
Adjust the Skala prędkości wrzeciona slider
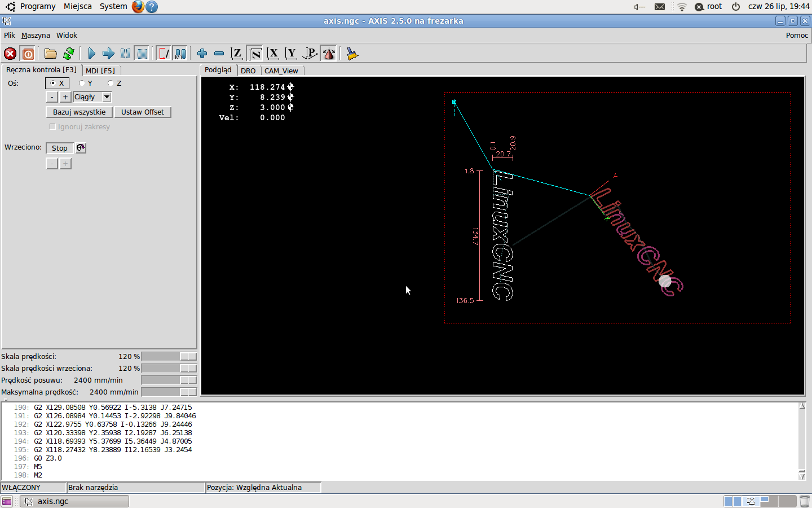tap(169, 369)
